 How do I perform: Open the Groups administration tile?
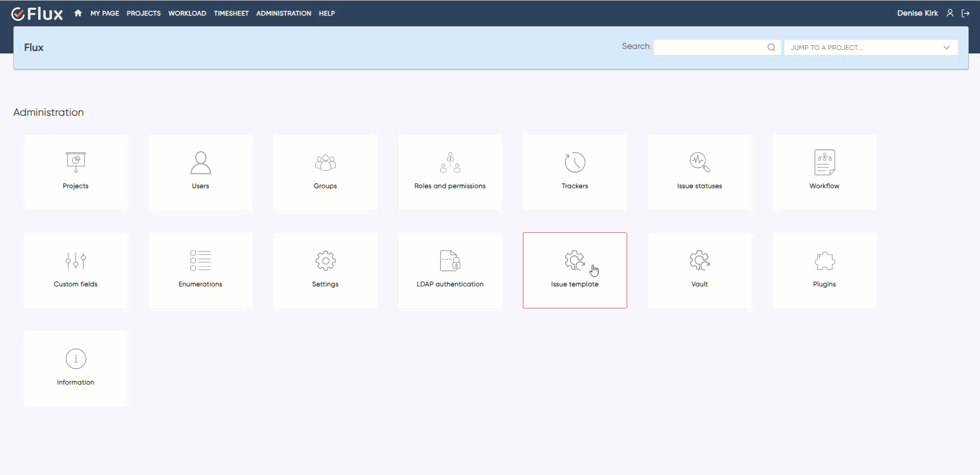325,172
